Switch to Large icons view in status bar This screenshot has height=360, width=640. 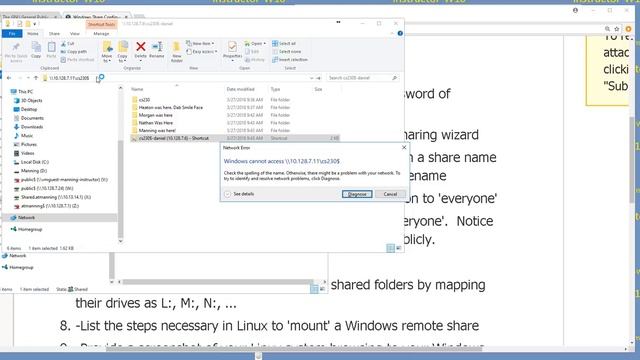pos(398,248)
